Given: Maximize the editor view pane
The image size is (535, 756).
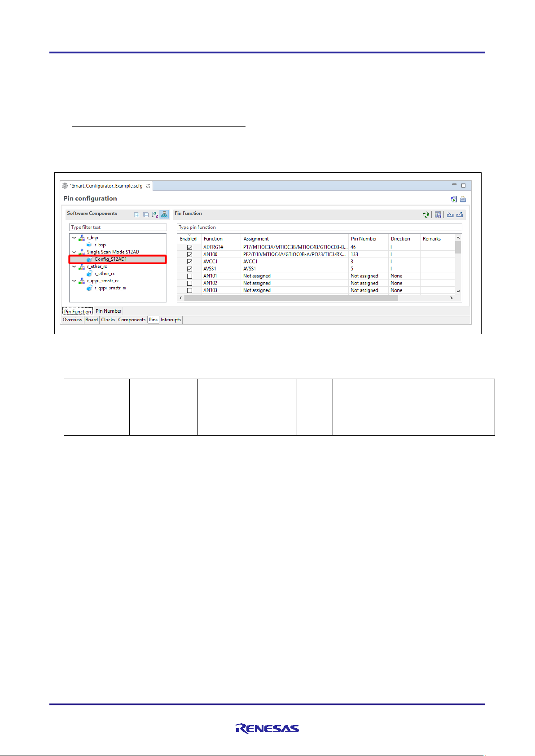Looking at the screenshot, I should (x=464, y=185).
